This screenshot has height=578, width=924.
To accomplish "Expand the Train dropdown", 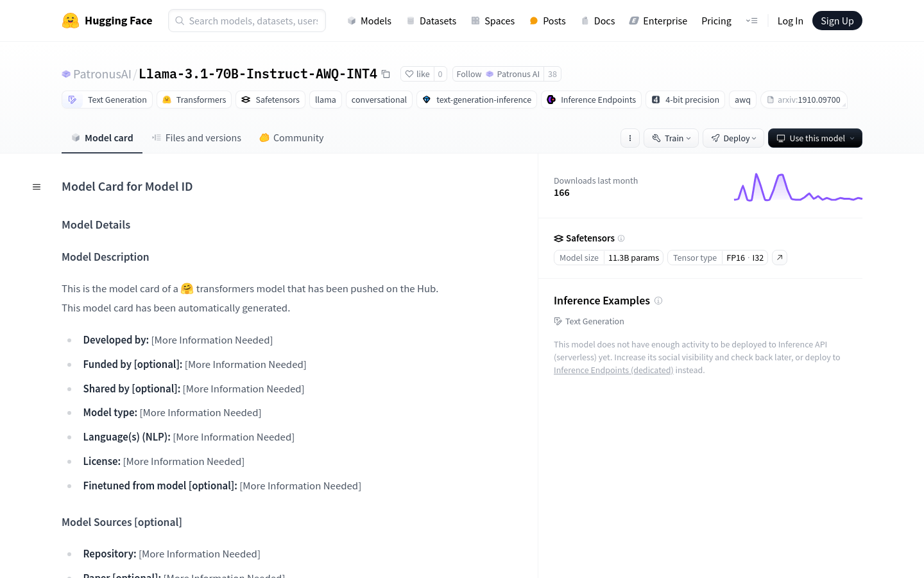I will click(x=671, y=138).
